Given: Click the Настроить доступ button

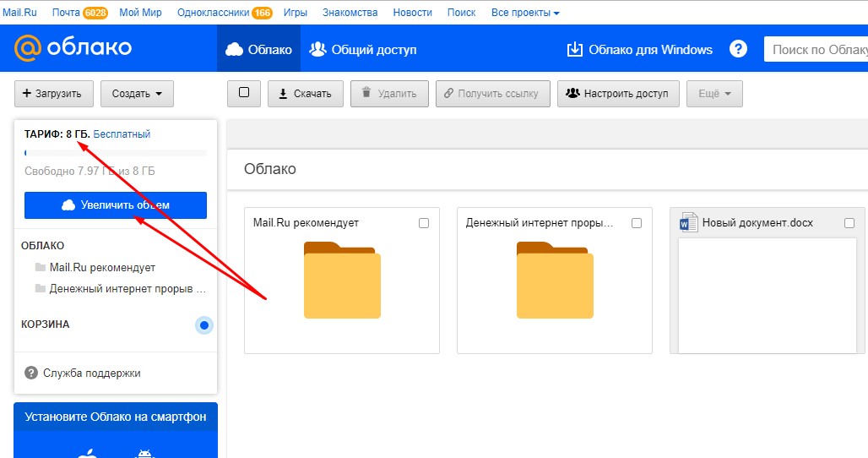Looking at the screenshot, I should coord(618,94).
